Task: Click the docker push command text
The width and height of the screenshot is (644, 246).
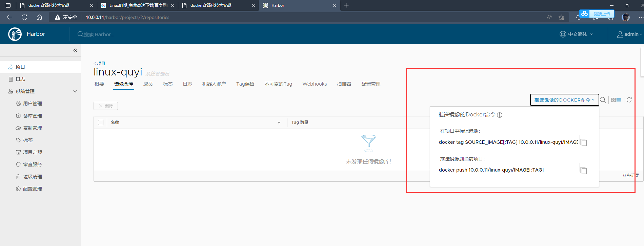Action: click(x=491, y=170)
